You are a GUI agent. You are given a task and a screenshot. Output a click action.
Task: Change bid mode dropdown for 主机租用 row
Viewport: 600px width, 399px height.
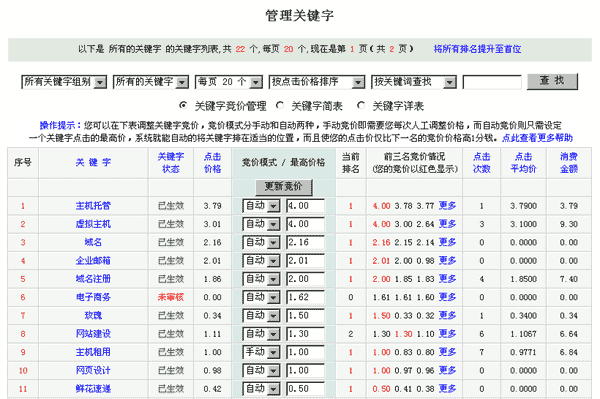(261, 352)
